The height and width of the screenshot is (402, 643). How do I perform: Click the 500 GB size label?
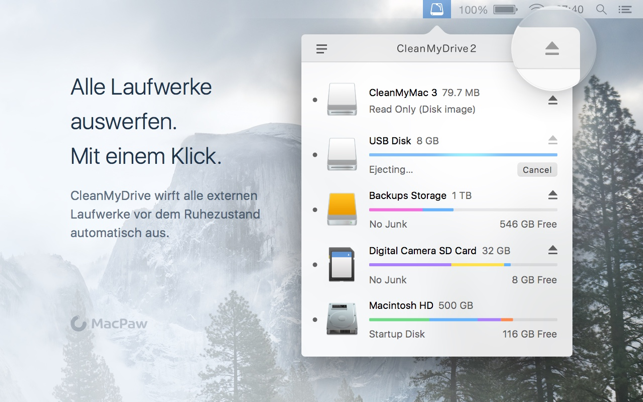coord(456,306)
